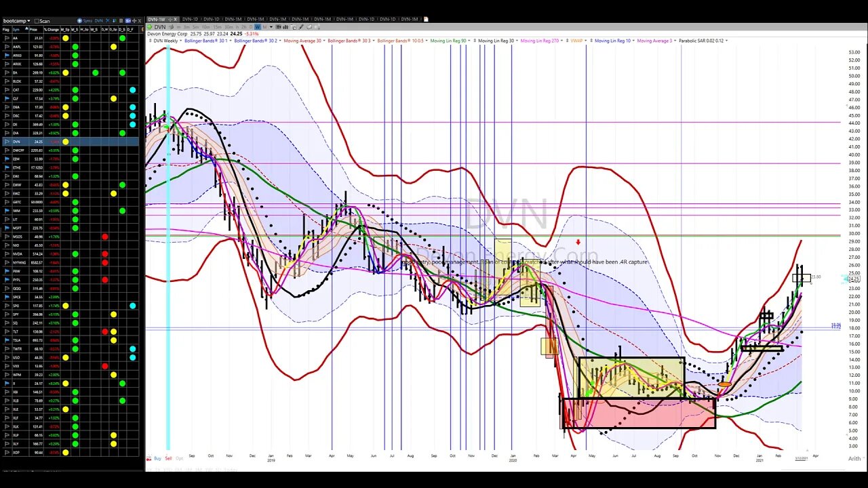This screenshot has height=488, width=868.
Task: Toggle the flag for MSFT row
Action: pos(7,228)
